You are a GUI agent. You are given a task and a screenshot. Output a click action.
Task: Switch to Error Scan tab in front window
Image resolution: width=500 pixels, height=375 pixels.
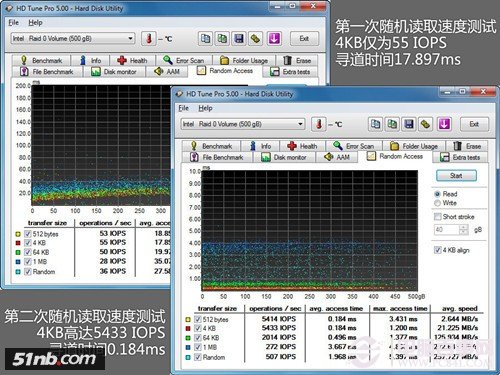(x=354, y=146)
